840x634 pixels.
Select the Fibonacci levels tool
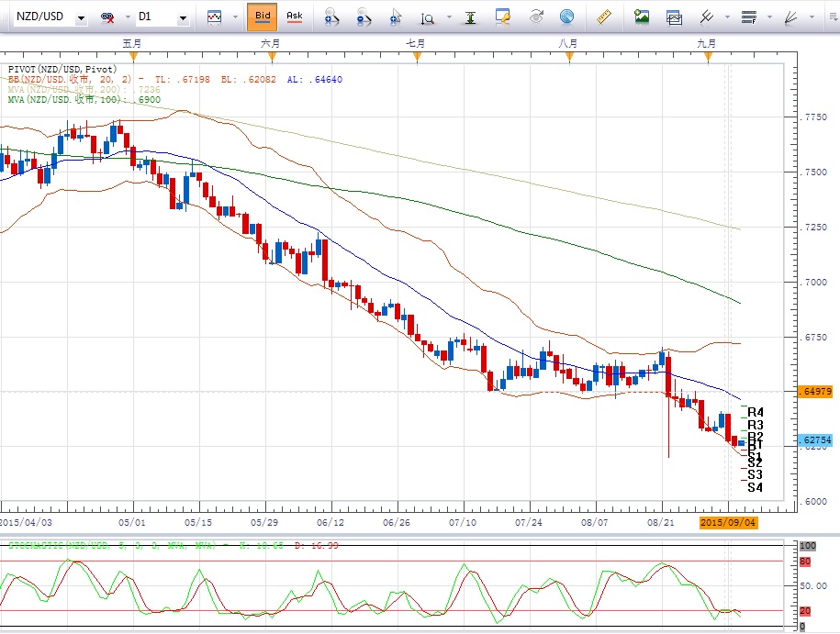coord(749,17)
